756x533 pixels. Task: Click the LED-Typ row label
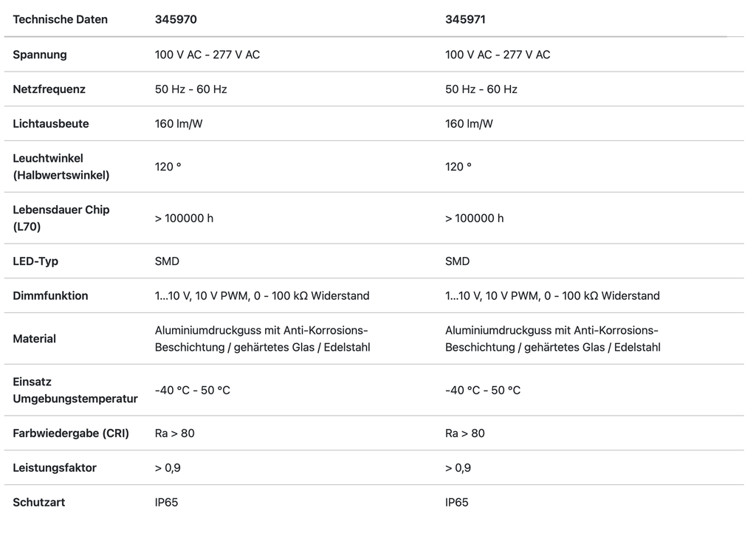click(x=35, y=261)
